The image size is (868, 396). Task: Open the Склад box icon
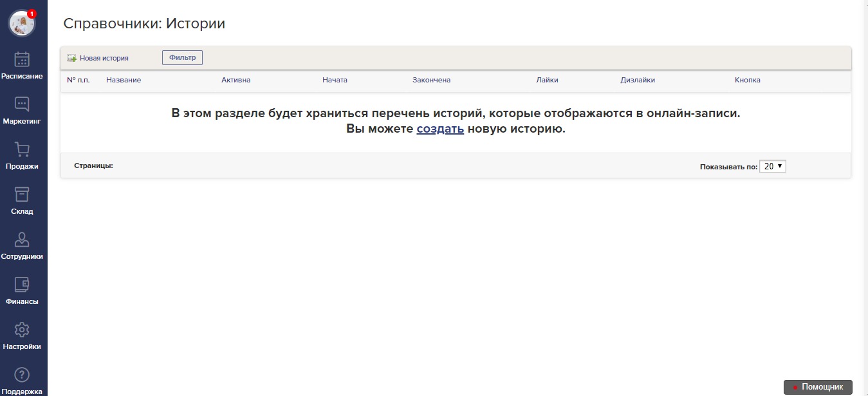click(22, 194)
